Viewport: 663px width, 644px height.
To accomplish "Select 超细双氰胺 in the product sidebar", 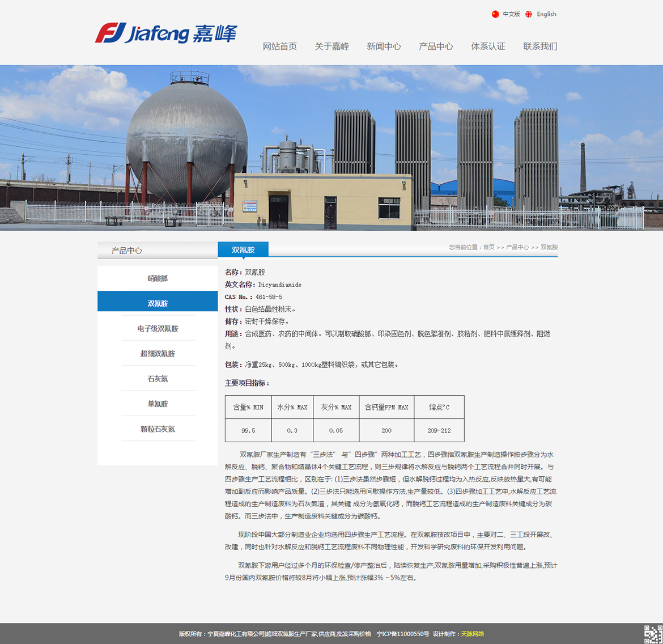I will coord(158,354).
